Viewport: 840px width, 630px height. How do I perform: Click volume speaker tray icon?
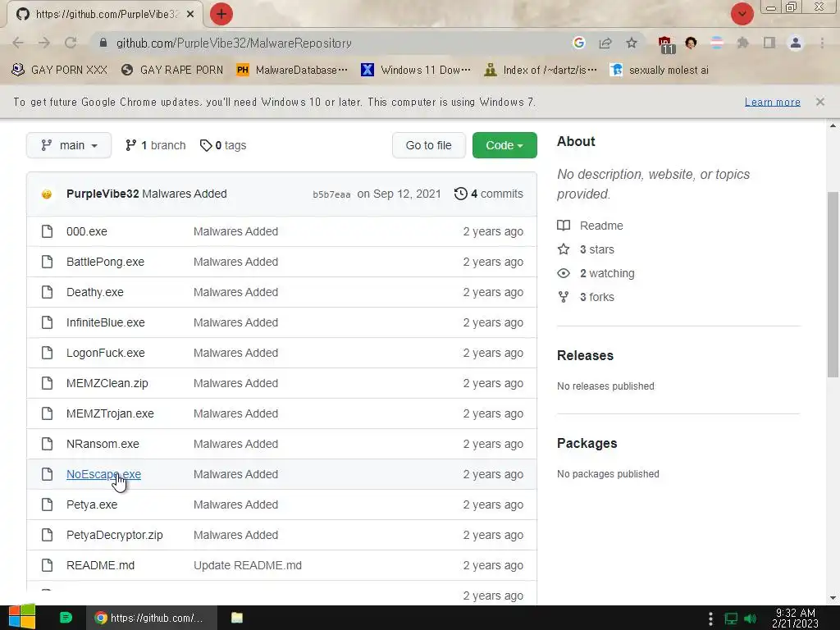(x=751, y=619)
